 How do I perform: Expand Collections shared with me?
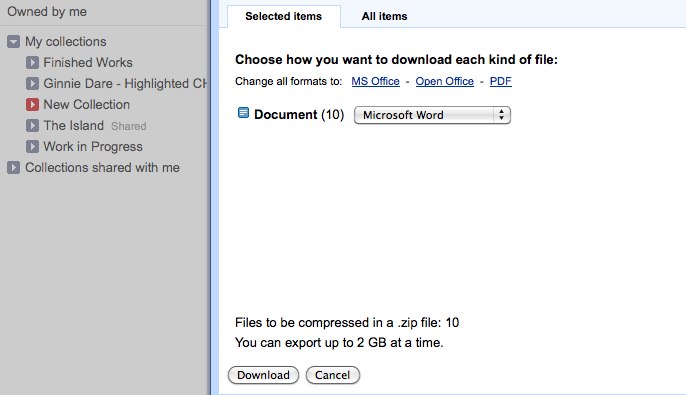[x=14, y=168]
